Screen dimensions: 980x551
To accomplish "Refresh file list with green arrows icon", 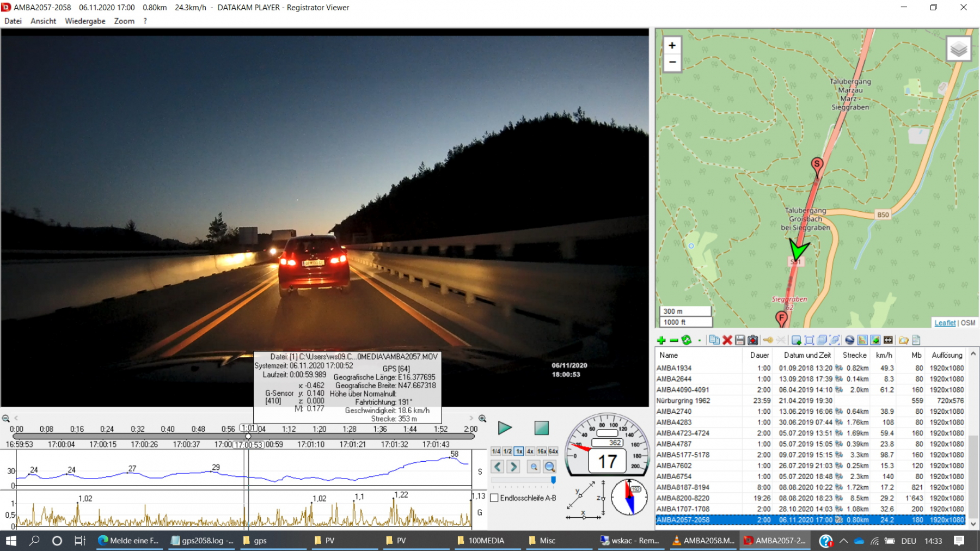I will coord(687,340).
